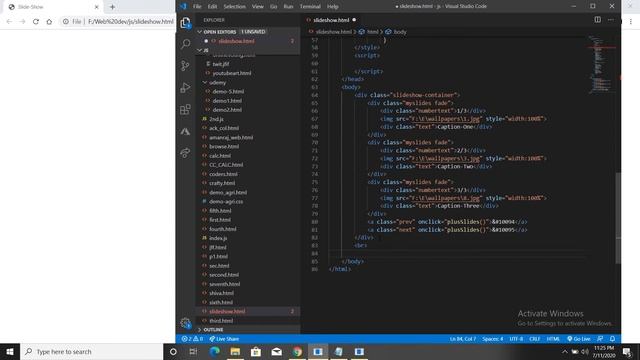Screen dimensions: 640x360
Task: Click the CRLF end-of-line indicator
Action: pos(535,339)
